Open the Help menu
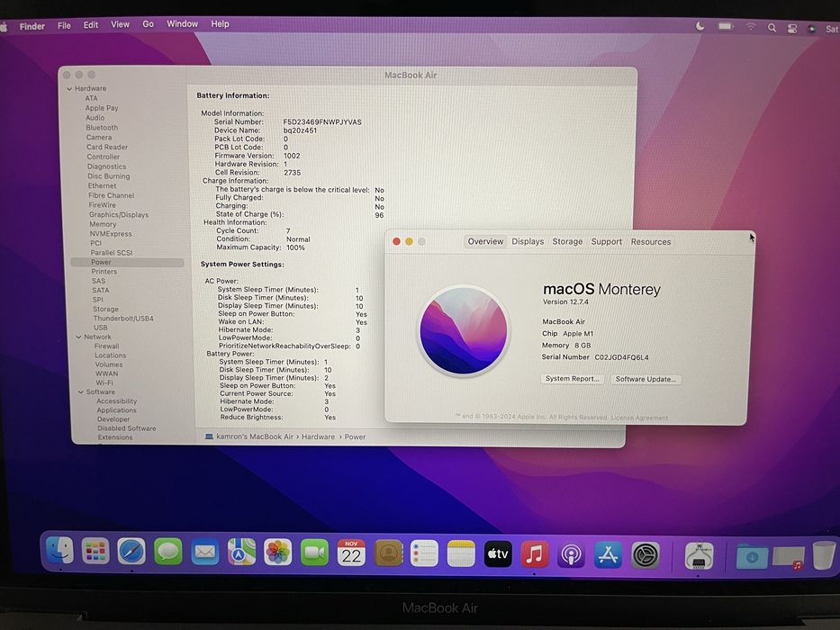This screenshot has width=840, height=630. 220,23
